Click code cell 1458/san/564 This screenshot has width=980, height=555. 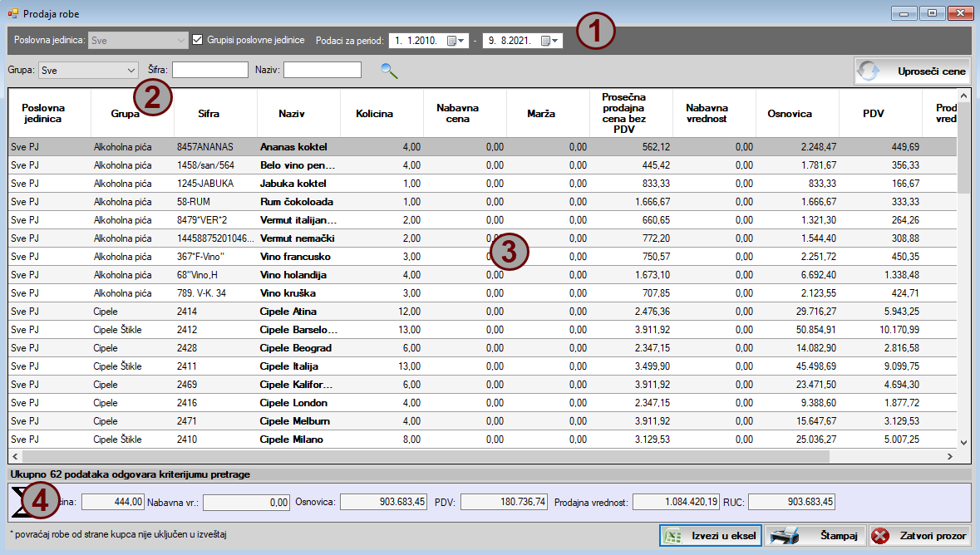click(x=215, y=165)
